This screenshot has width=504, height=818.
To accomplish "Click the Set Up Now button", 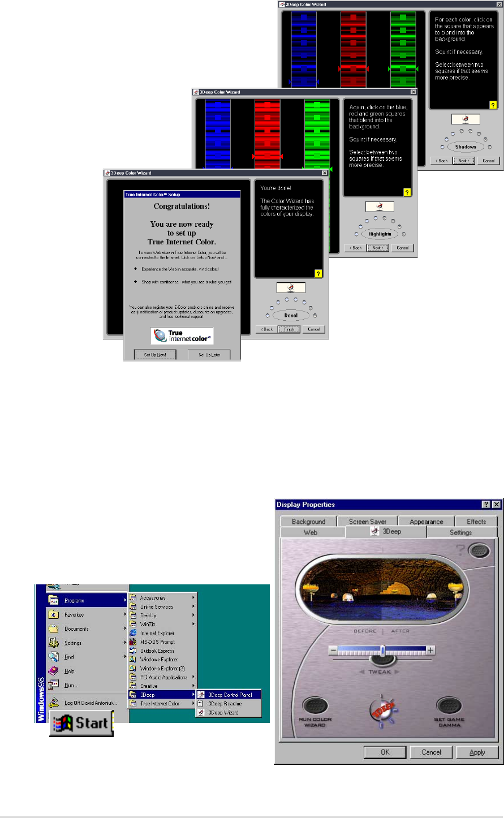I will click(x=155, y=355).
